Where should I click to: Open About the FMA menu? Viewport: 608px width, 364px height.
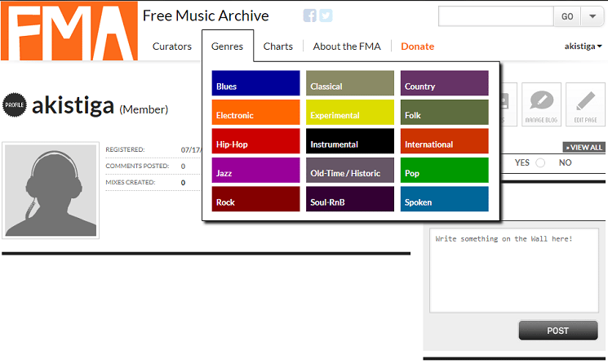coord(347,47)
